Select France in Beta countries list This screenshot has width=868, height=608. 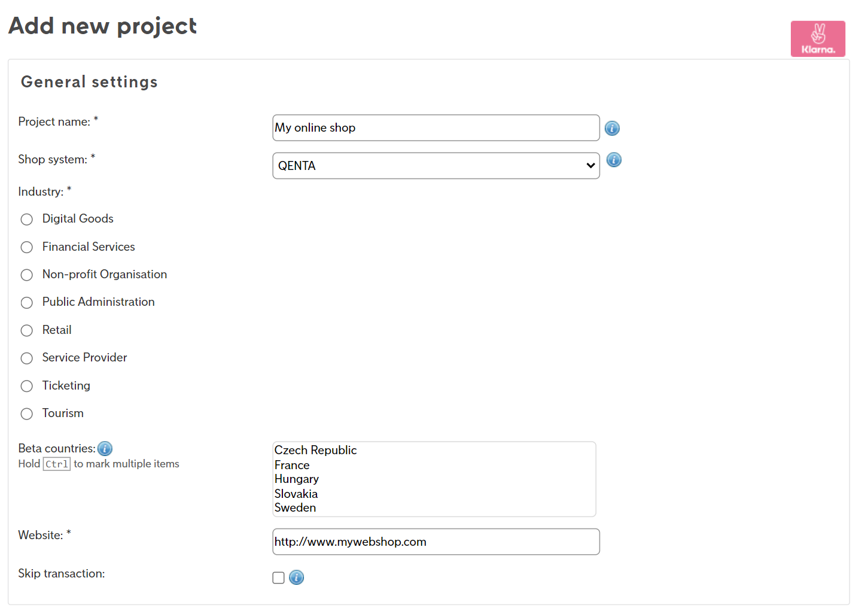[292, 465]
